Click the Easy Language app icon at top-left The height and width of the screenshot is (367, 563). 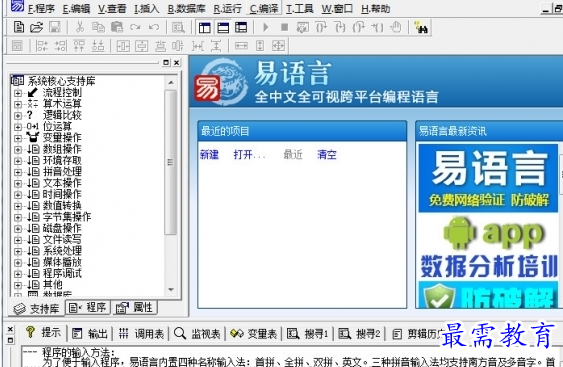17,6
